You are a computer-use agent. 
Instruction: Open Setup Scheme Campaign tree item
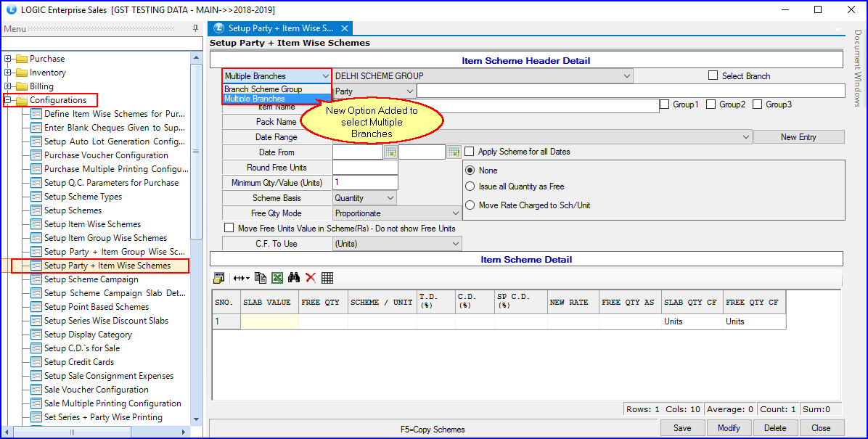[x=91, y=279]
